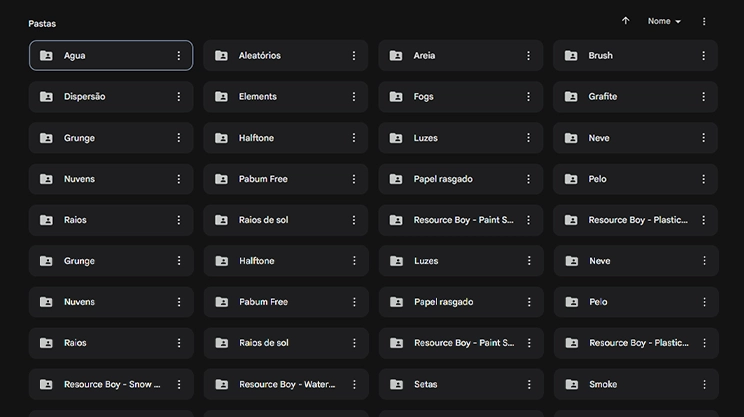Open the Nome sort dropdown

pos(664,21)
